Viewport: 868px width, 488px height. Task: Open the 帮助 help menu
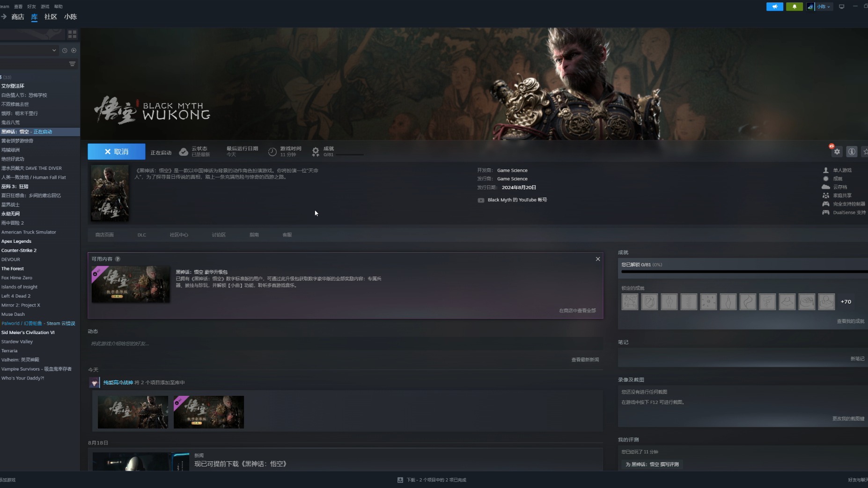(x=58, y=7)
